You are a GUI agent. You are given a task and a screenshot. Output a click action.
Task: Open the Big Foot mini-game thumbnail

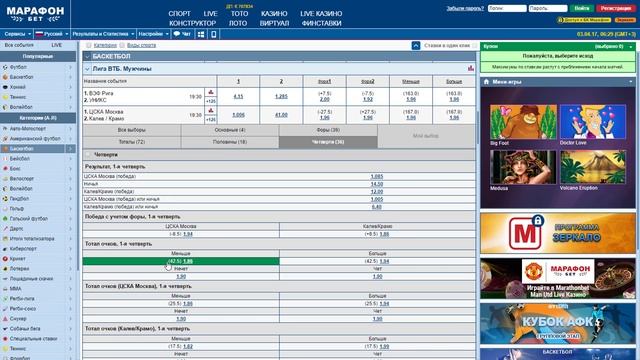pyautogui.click(x=523, y=122)
